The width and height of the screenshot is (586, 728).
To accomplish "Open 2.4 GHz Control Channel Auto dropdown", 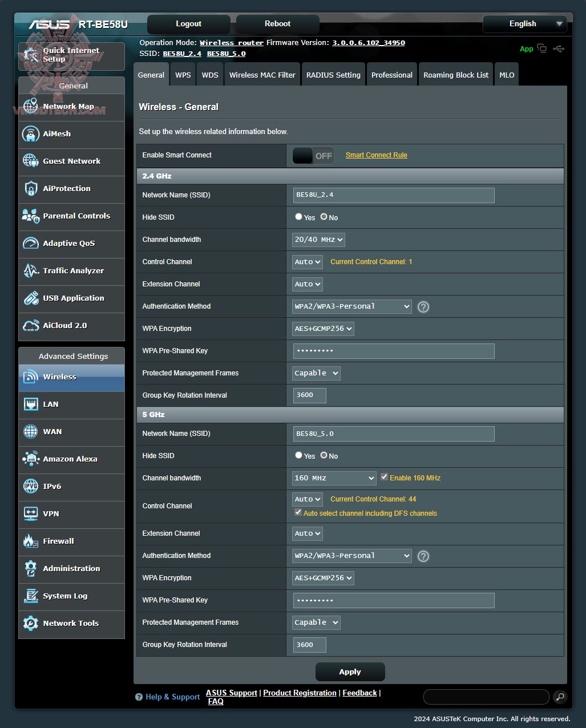I will pos(308,262).
